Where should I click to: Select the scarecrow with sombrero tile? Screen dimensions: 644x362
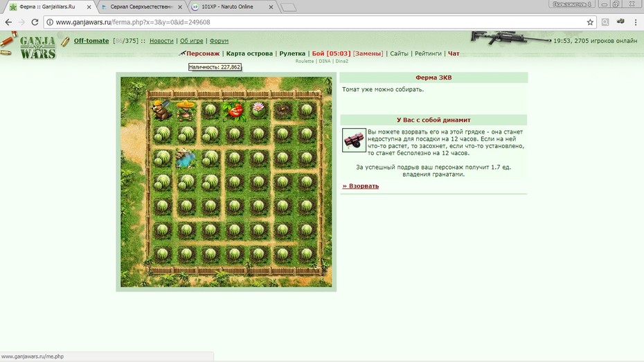tap(186, 109)
